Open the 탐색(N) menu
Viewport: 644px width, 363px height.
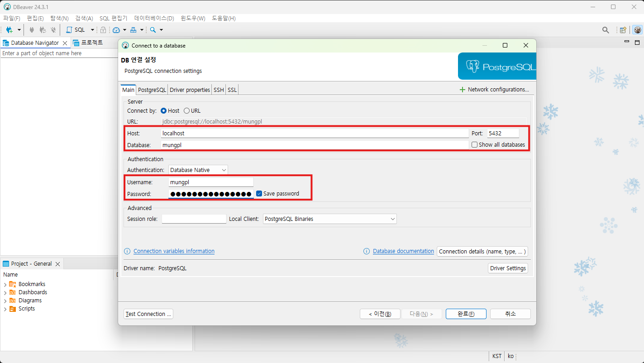coord(59,19)
